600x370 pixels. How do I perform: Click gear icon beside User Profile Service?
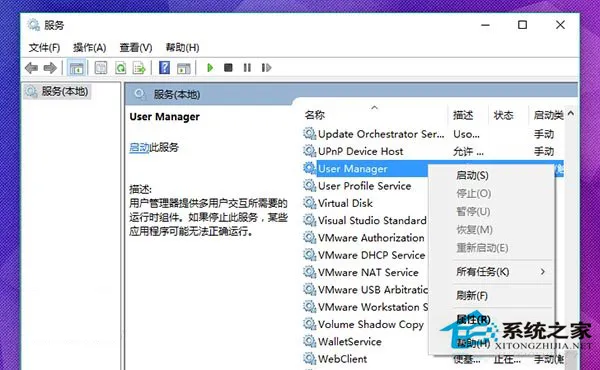point(309,186)
